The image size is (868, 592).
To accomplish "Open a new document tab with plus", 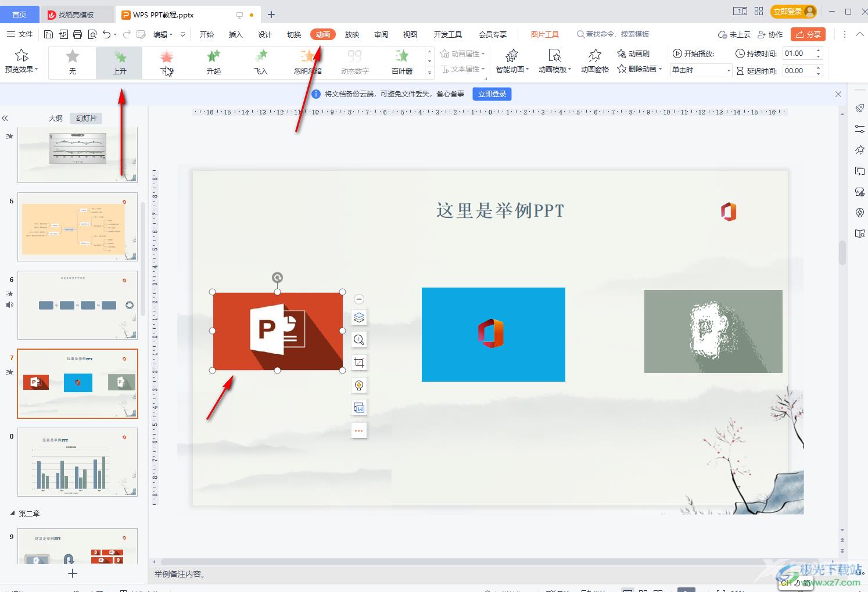I will click(271, 15).
